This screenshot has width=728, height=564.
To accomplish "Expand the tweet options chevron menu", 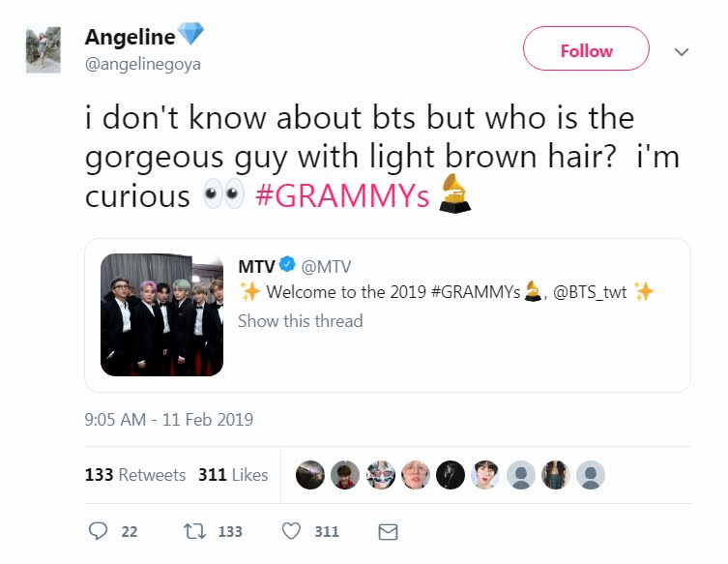I will click(682, 51).
